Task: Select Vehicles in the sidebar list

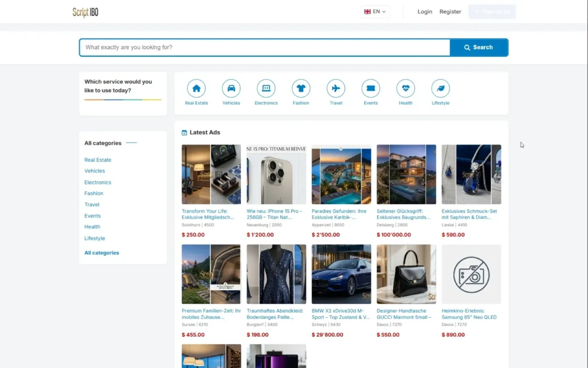Action: (x=95, y=171)
